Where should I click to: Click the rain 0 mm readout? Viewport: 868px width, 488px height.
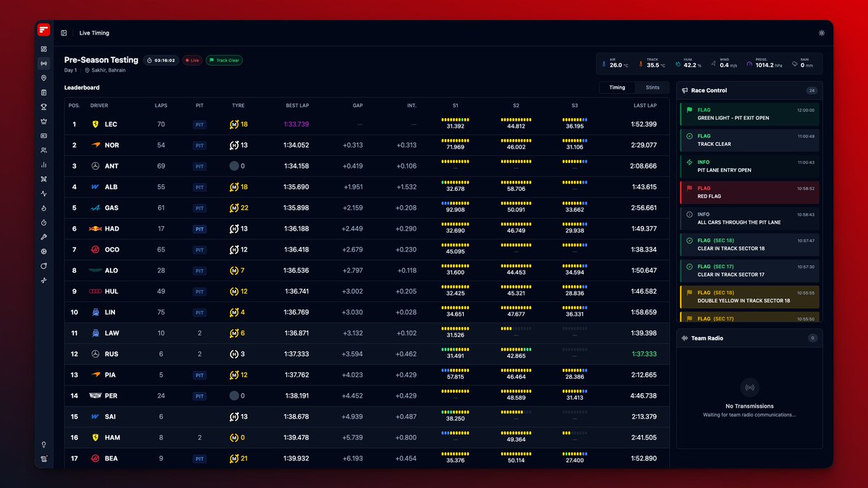pos(803,64)
